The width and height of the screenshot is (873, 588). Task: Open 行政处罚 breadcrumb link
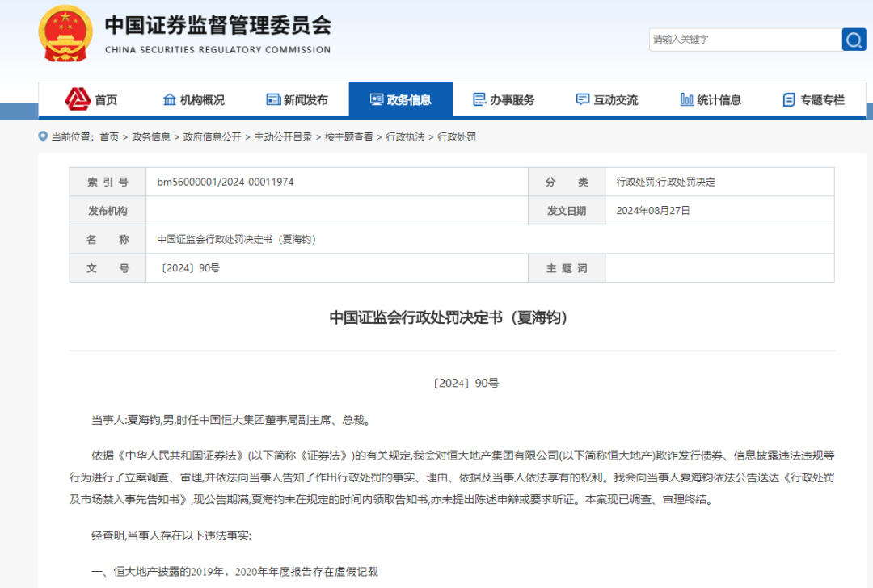click(x=457, y=136)
